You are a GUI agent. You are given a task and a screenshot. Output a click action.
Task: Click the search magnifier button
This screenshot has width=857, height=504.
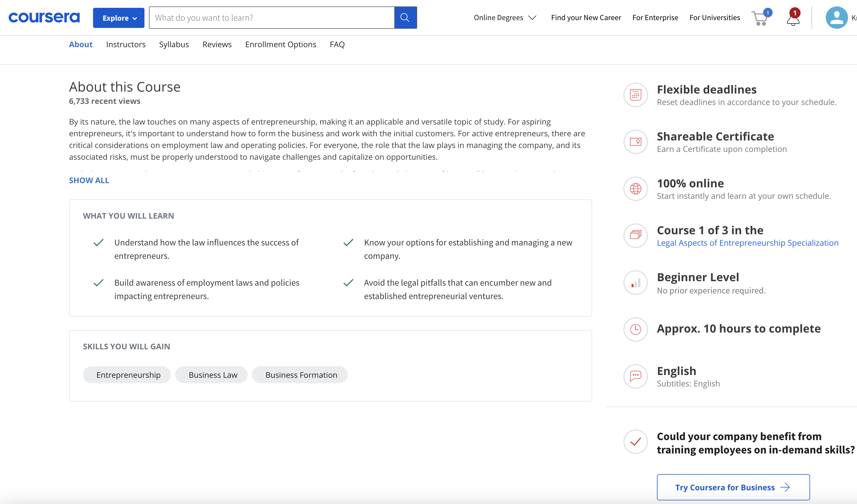coord(405,18)
